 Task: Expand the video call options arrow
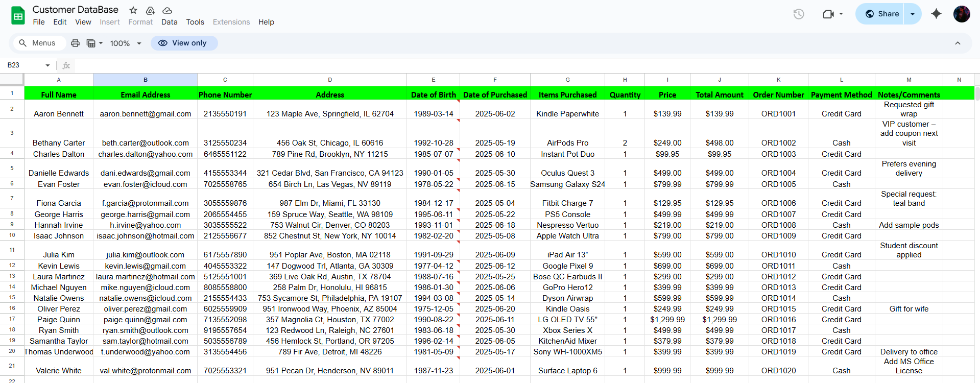(841, 14)
